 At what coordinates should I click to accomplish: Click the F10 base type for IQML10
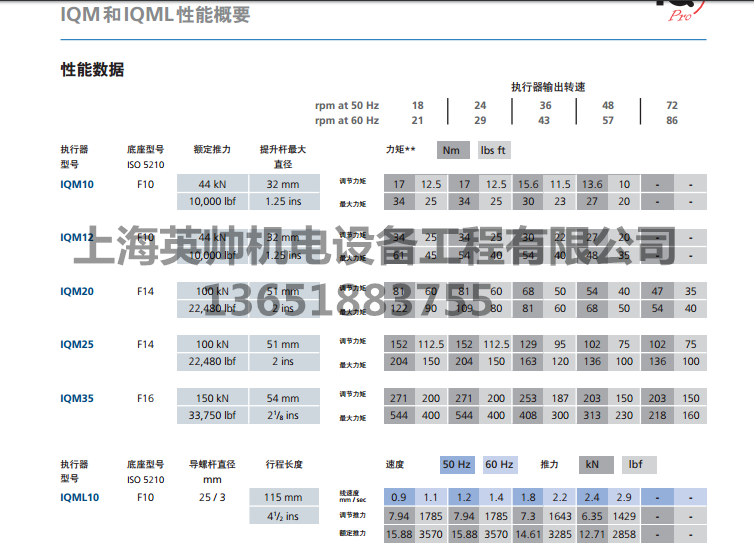click(x=145, y=497)
